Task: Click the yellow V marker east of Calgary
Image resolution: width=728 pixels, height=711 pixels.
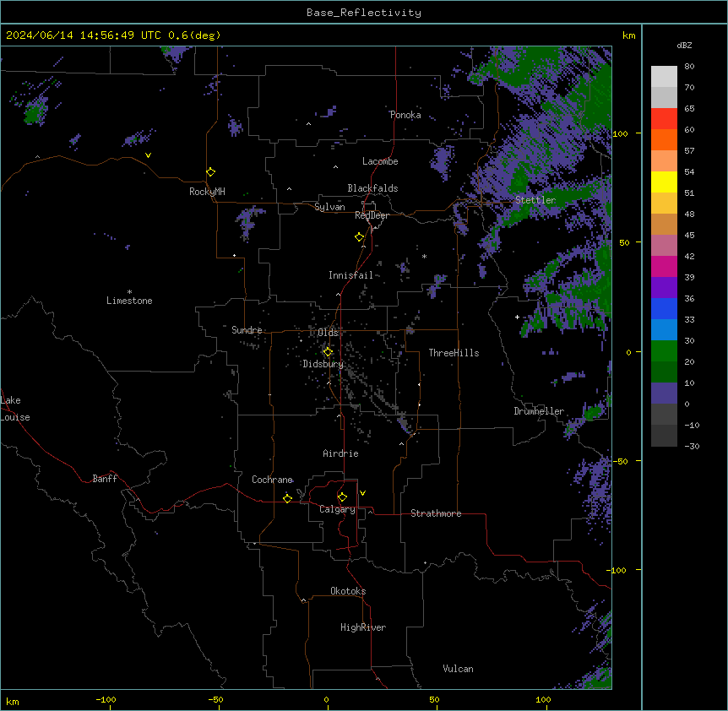Action: tap(362, 493)
